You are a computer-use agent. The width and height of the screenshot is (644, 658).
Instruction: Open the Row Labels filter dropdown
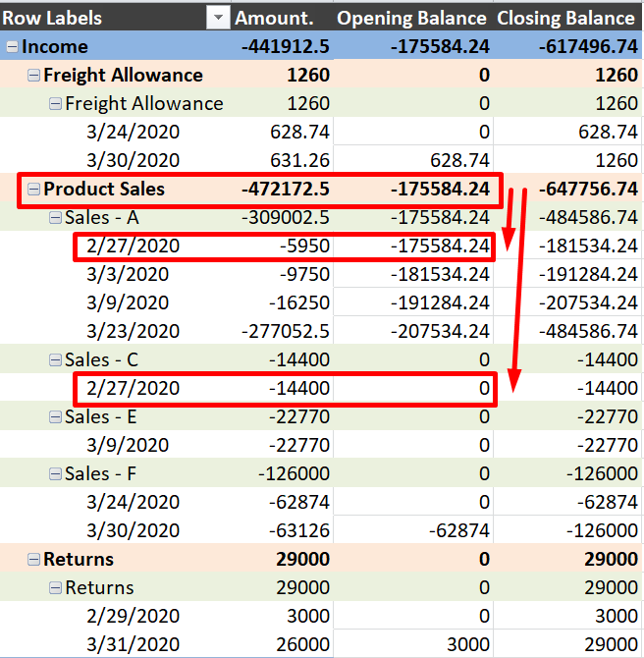218,18
